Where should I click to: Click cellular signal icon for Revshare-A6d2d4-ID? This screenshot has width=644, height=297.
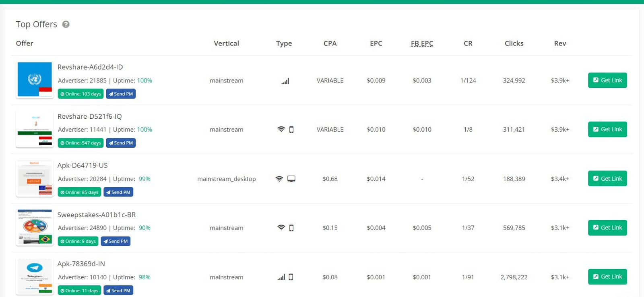(285, 81)
